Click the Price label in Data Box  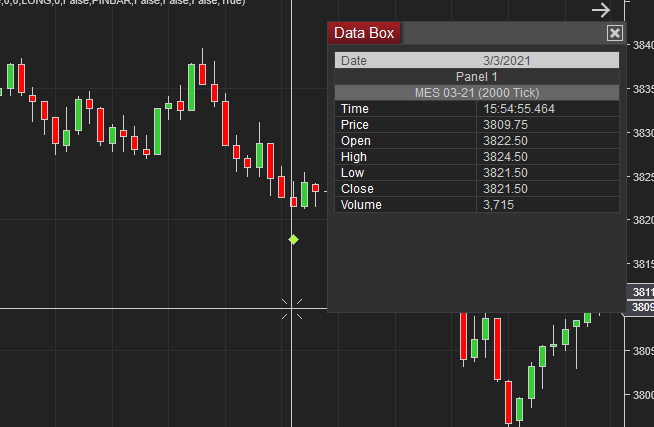point(355,125)
